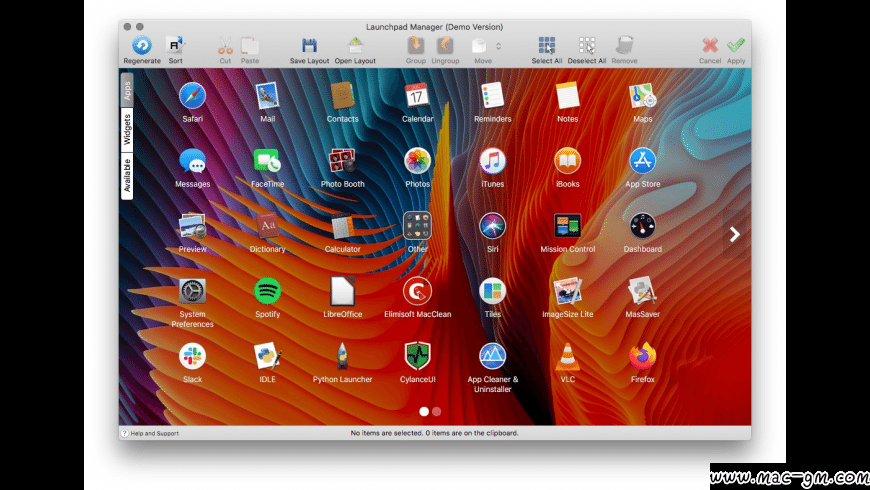Select the MasSaver app icon

coord(643,291)
